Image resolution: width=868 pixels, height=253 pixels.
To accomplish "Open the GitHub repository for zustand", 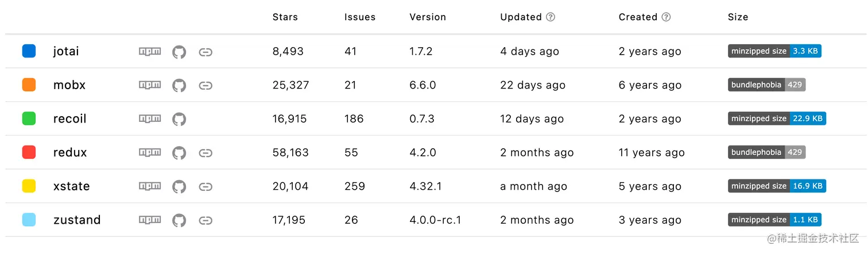I will [179, 220].
